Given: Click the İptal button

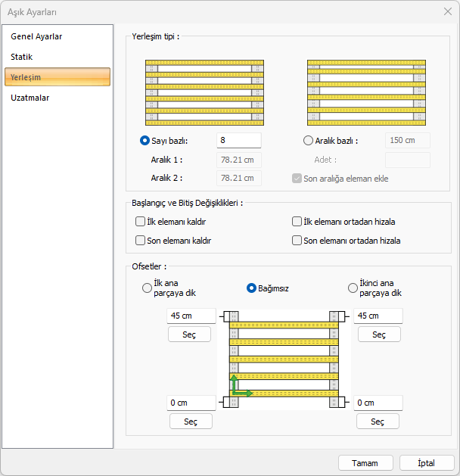Looking at the screenshot, I should (x=426, y=462).
